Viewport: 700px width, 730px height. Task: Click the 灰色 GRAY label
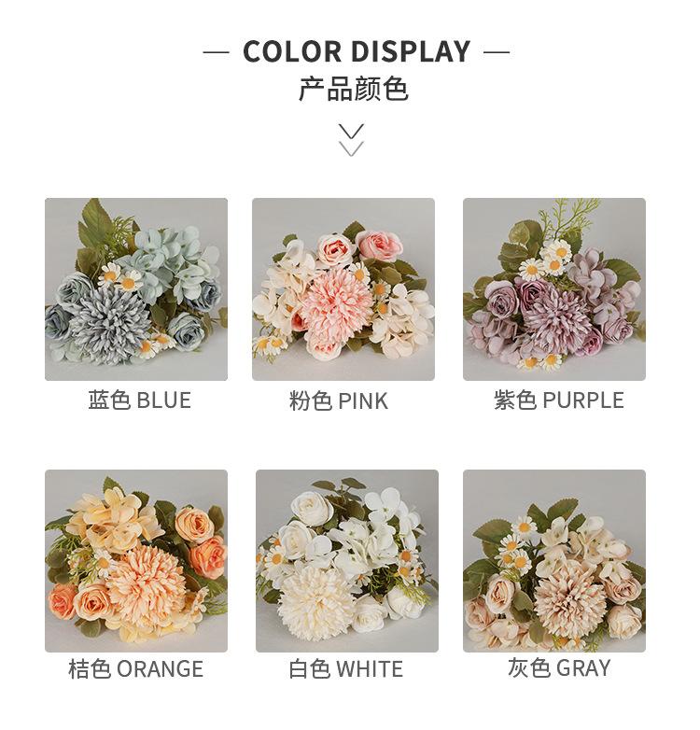(x=558, y=668)
